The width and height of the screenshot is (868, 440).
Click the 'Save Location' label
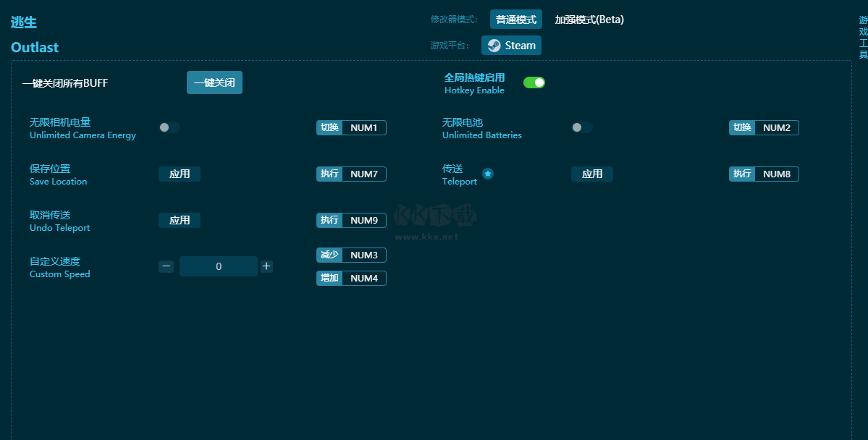58,182
